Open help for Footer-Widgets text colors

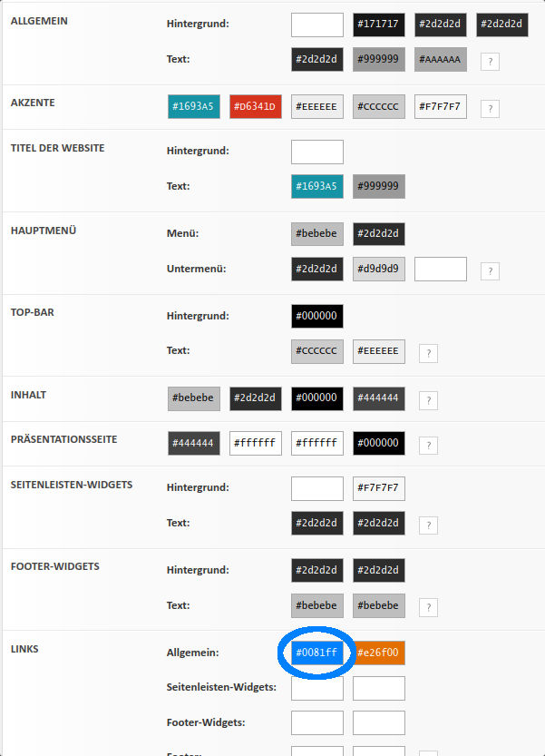click(x=428, y=607)
